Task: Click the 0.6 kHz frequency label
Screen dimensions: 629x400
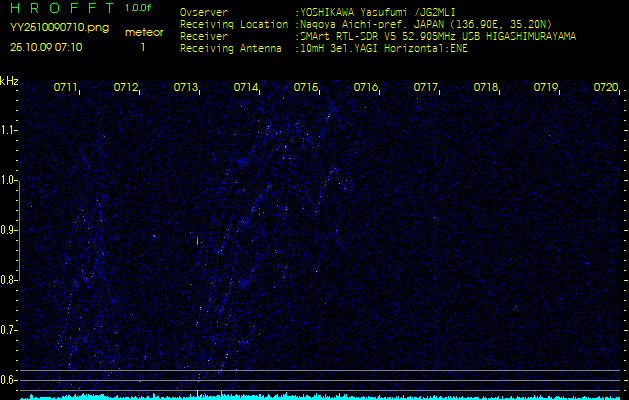Action: click(9, 379)
